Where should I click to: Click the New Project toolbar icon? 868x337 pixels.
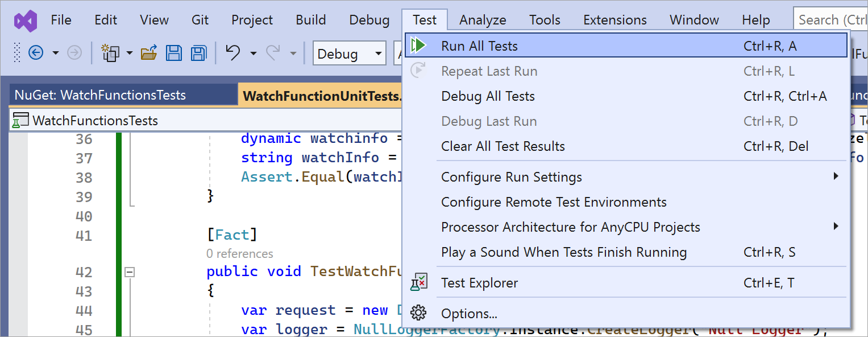(x=109, y=54)
